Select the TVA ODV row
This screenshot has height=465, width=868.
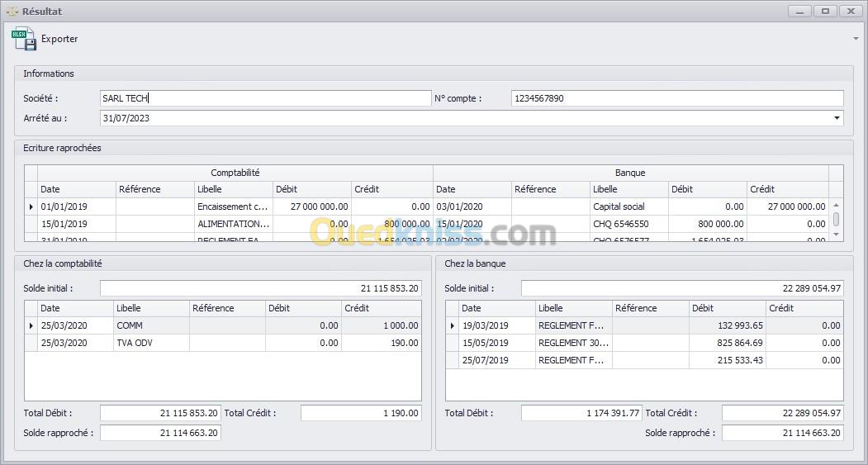pos(151,343)
